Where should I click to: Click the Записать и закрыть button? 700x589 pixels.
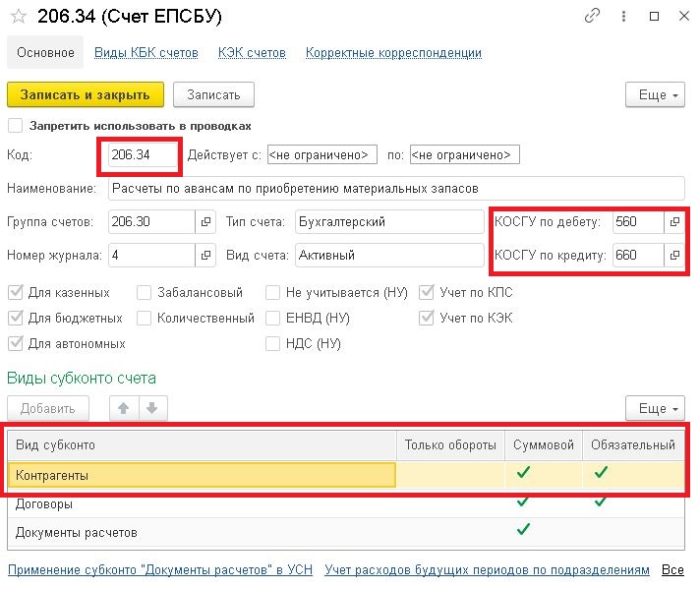[86, 94]
